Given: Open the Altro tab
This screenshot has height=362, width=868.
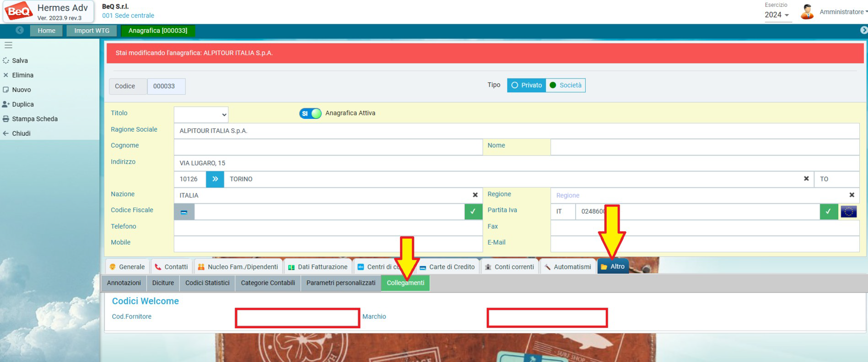Looking at the screenshot, I should [613, 266].
